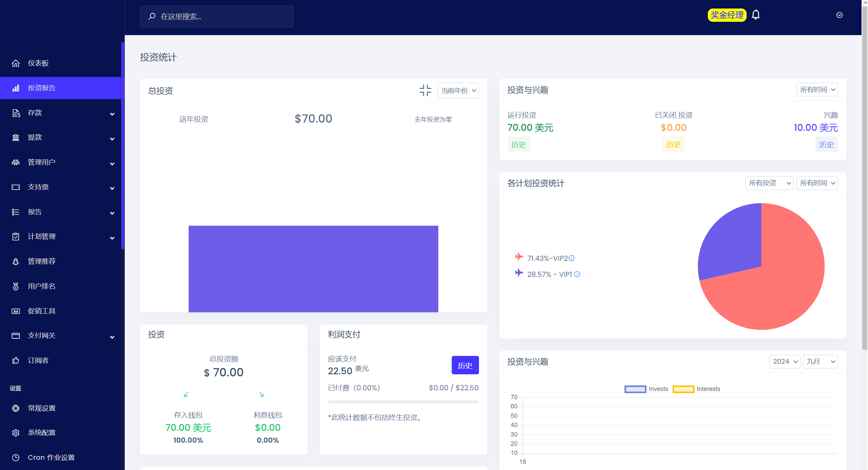
Task: Click the 系统配置 gear icon
Action: (16, 433)
